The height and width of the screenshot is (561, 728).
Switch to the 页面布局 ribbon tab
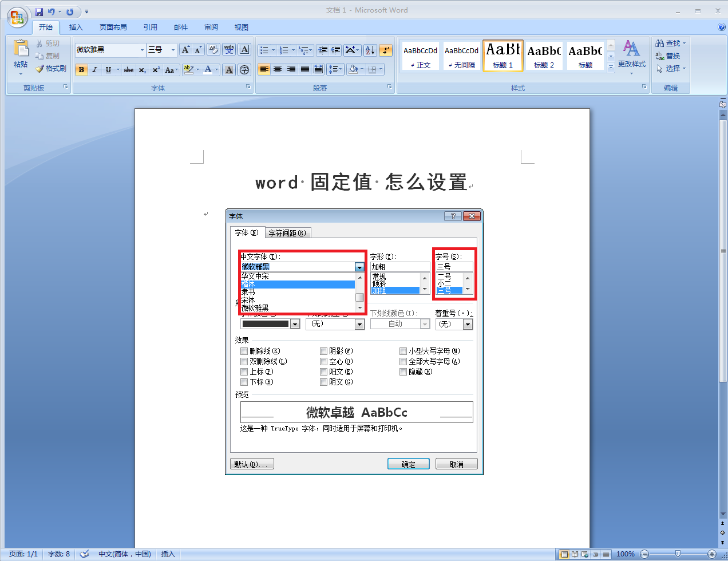tap(113, 27)
